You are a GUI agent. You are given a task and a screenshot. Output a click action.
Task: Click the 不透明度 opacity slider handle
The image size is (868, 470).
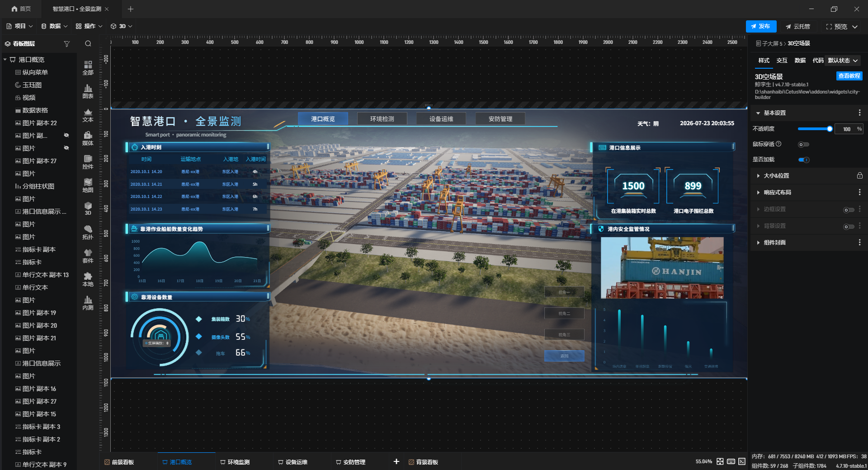[830, 129]
